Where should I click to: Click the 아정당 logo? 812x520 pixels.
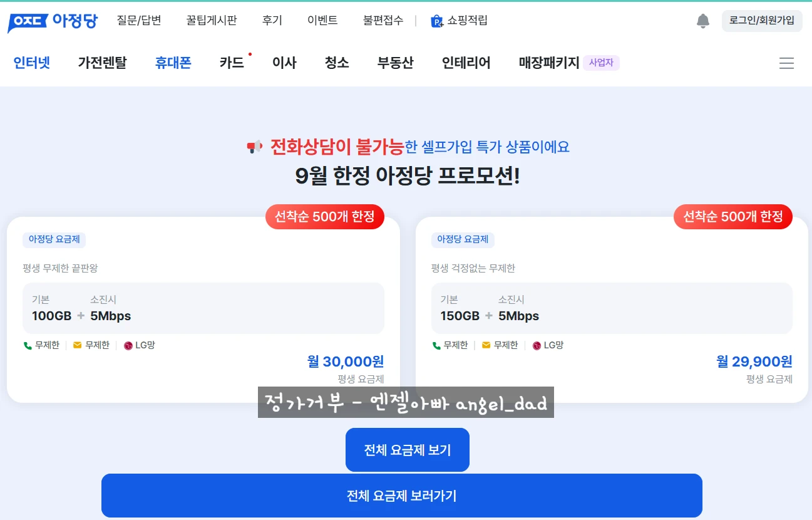coord(53,21)
